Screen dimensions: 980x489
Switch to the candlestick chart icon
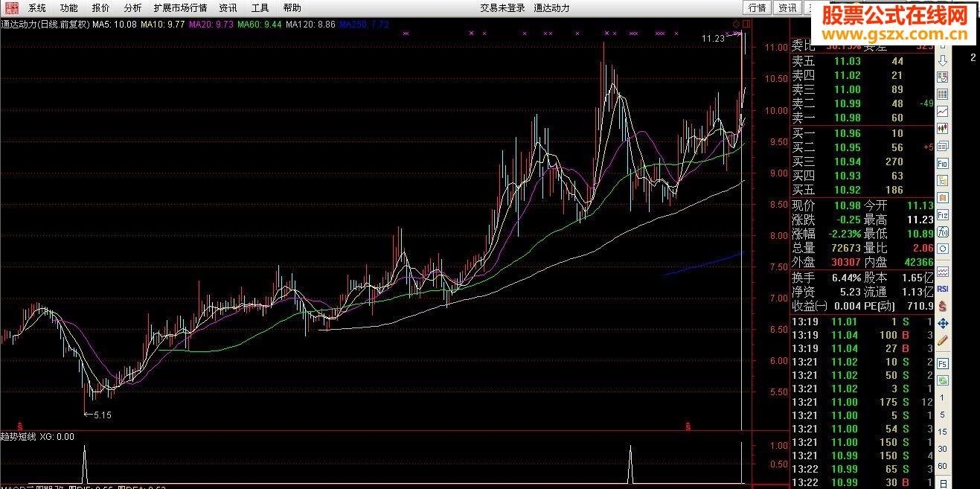click(x=943, y=129)
